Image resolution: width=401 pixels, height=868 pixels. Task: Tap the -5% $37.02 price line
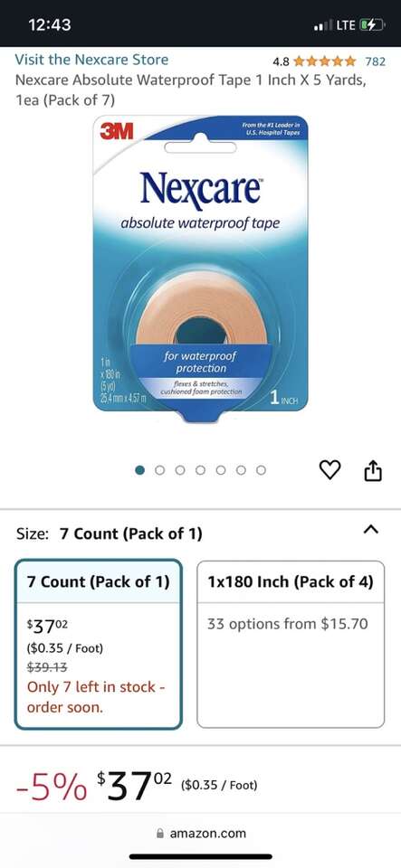[x=137, y=785]
